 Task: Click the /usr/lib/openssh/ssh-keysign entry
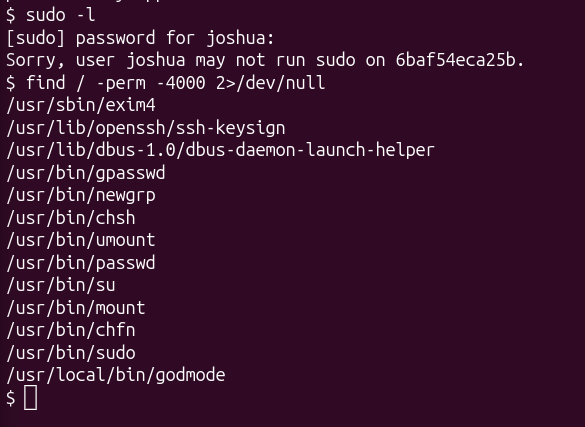pyautogui.click(x=146, y=128)
